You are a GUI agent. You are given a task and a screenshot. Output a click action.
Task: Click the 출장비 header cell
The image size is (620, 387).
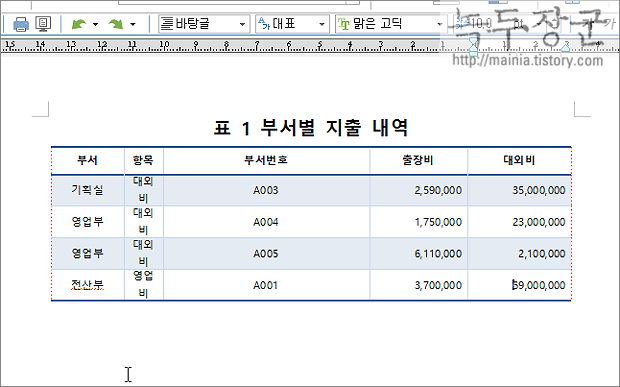click(418, 160)
